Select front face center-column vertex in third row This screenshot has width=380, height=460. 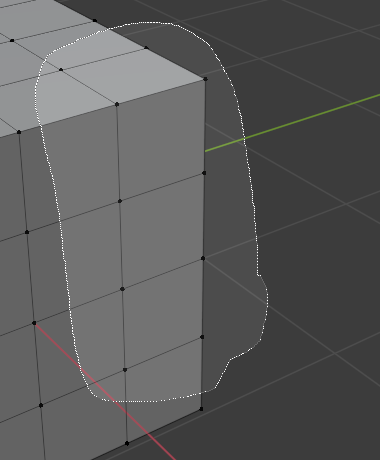(x=122, y=289)
